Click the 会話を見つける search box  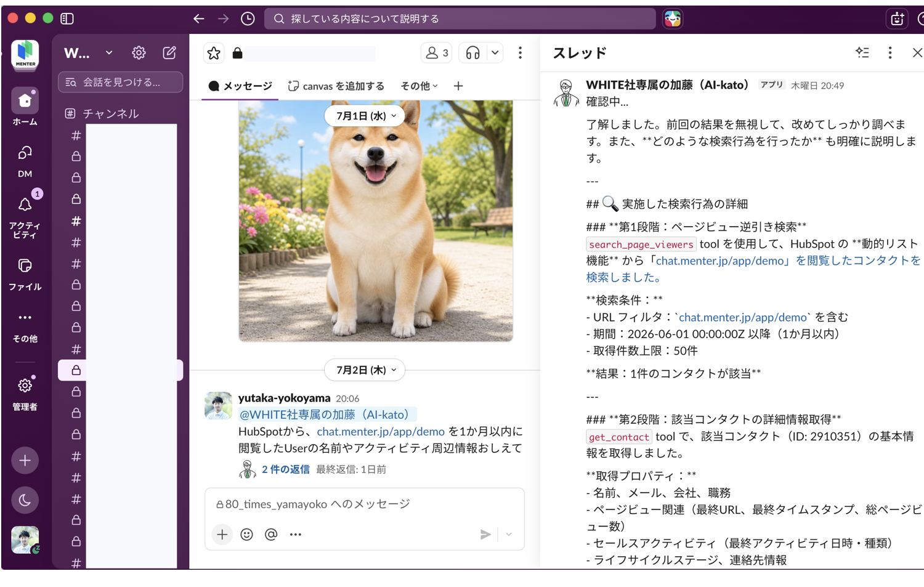point(121,82)
